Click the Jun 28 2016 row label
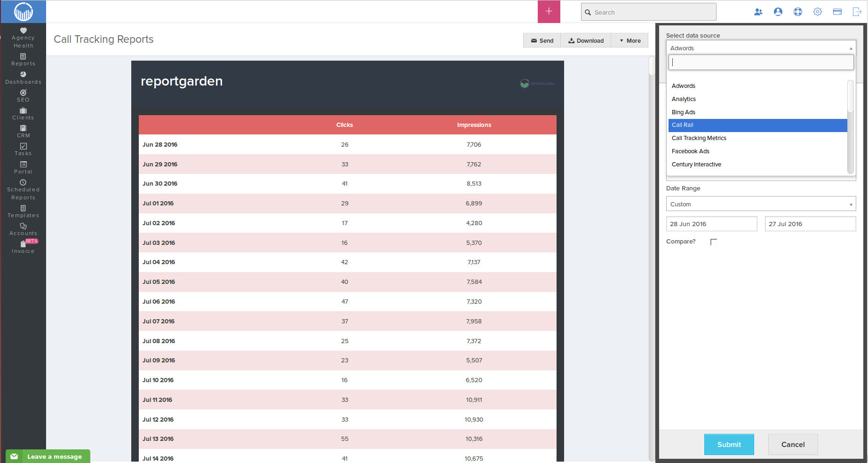Image resolution: width=868 pixels, height=463 pixels. click(160, 145)
